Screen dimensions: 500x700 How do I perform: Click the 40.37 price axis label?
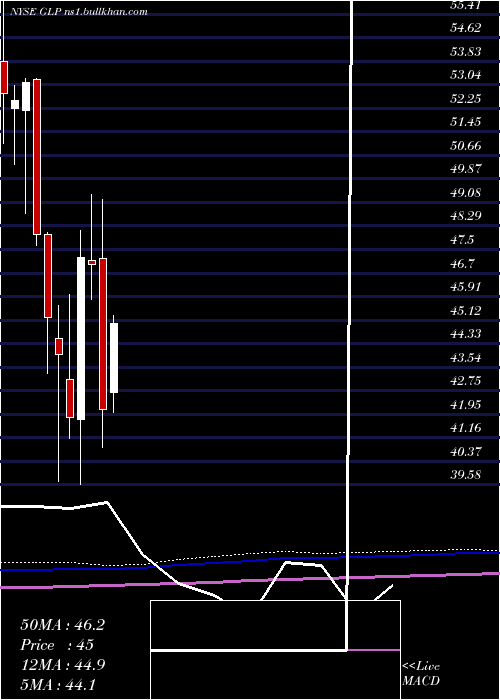tap(466, 451)
